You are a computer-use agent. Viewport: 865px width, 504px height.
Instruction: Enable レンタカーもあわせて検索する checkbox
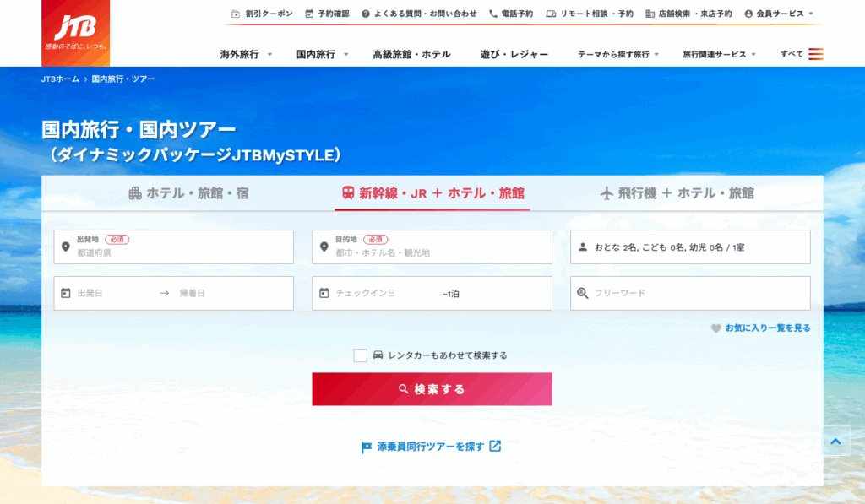(x=360, y=355)
